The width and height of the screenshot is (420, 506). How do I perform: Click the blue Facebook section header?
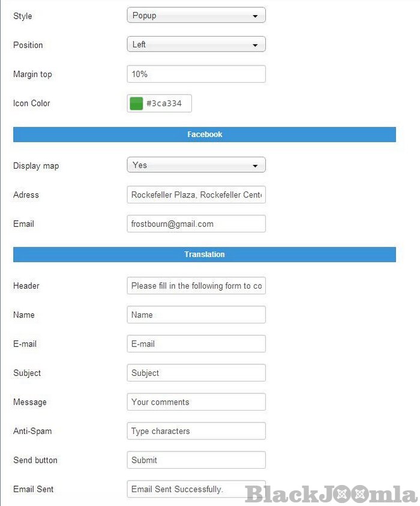tap(205, 134)
